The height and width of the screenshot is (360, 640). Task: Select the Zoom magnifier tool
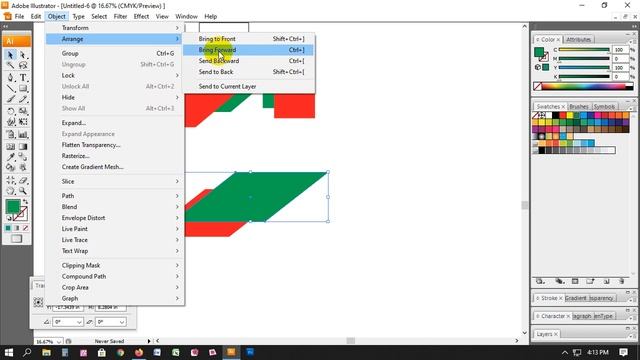23,191
